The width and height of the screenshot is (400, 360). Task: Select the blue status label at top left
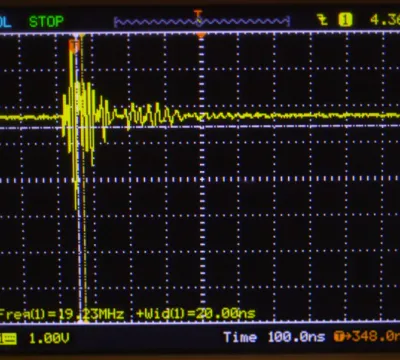point(5,22)
